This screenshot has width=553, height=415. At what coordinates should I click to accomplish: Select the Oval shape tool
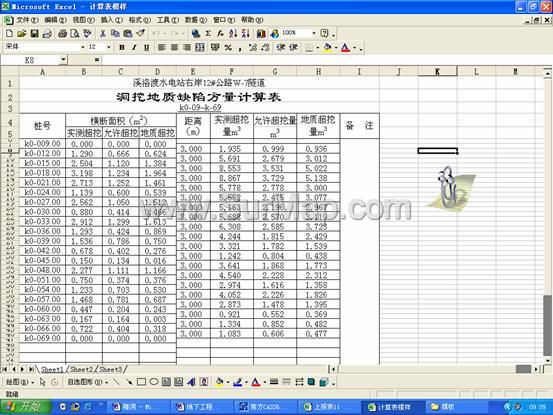pyautogui.click(x=154, y=382)
